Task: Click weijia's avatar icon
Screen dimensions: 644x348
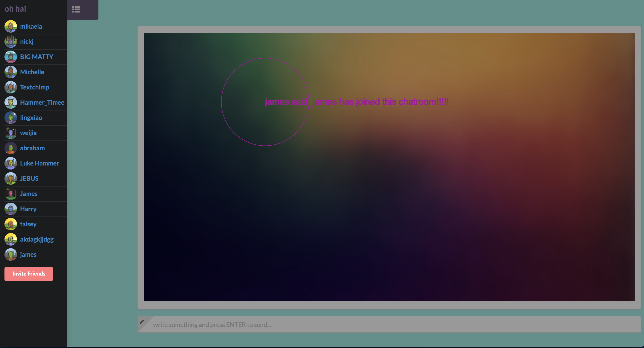Action: point(11,133)
